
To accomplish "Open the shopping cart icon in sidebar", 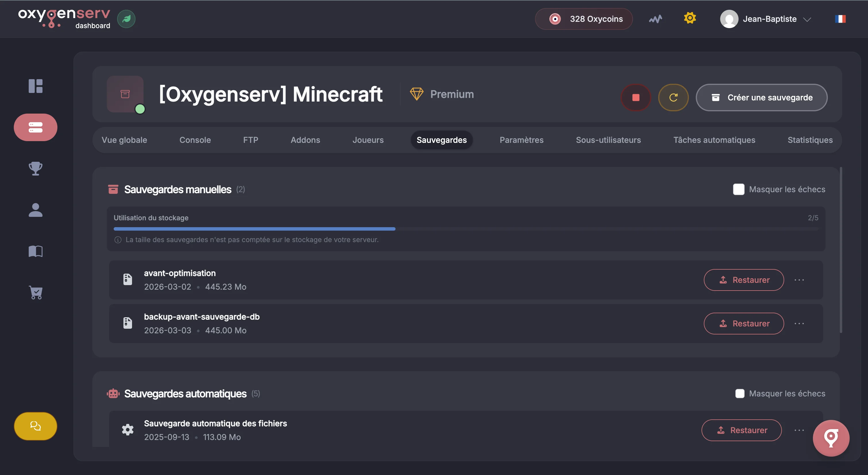I will coord(35,293).
